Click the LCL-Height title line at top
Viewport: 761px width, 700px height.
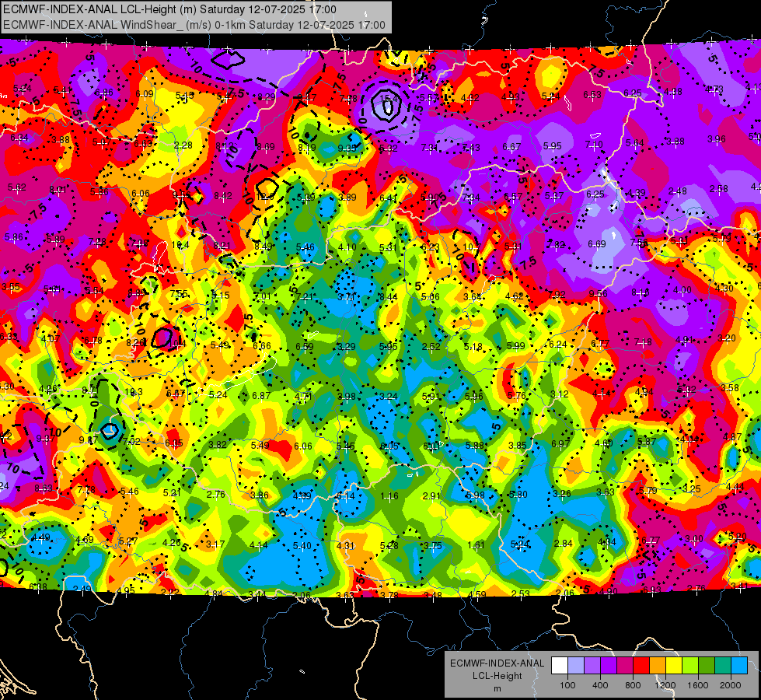point(170,9)
